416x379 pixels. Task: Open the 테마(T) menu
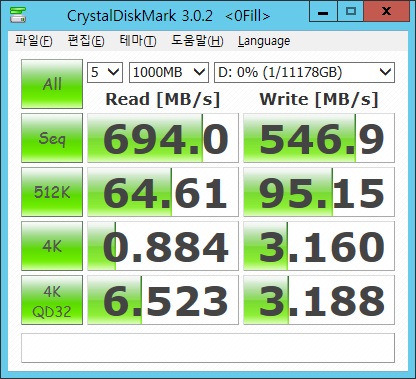pyautogui.click(x=138, y=41)
